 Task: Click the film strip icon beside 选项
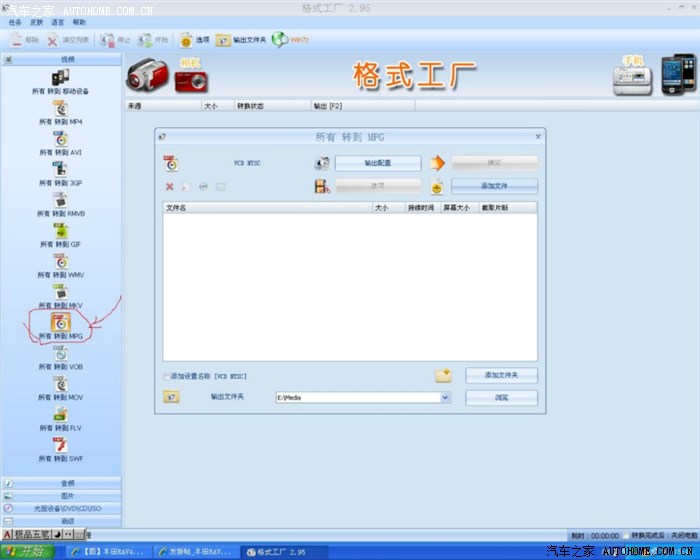pyautogui.click(x=322, y=186)
